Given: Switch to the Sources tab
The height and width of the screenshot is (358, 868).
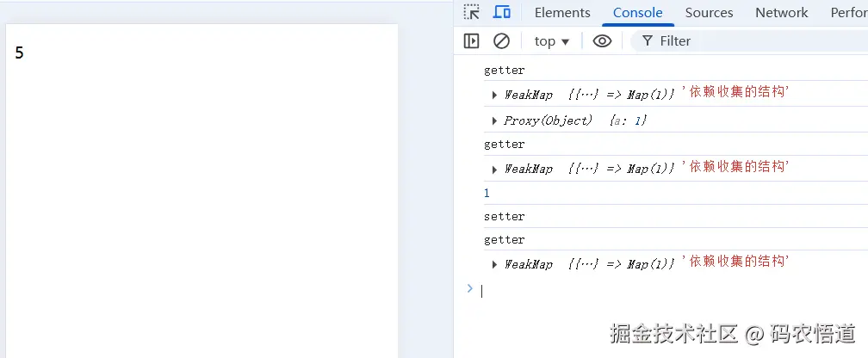Looking at the screenshot, I should tap(709, 12).
